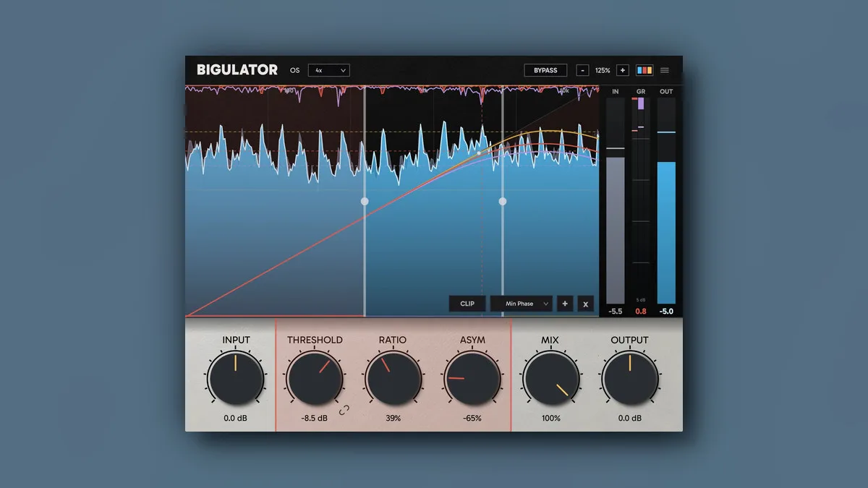Toggle the CLIP button
Screen dimensions: 868x488
(x=467, y=304)
